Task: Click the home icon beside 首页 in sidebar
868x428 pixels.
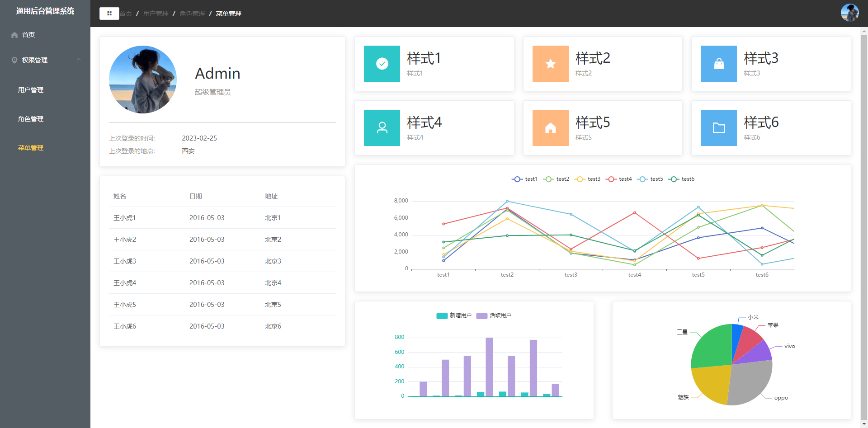Action: click(x=14, y=35)
